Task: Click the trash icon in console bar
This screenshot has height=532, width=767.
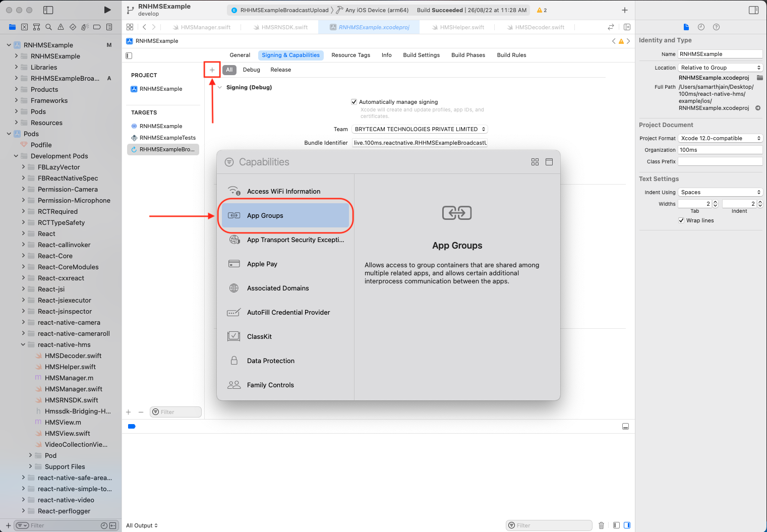Action: point(601,525)
